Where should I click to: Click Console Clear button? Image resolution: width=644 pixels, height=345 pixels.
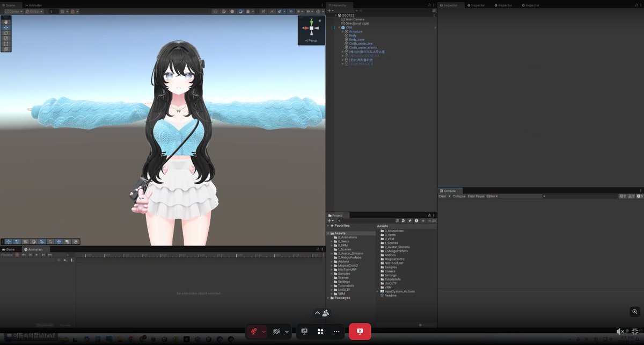click(x=442, y=196)
